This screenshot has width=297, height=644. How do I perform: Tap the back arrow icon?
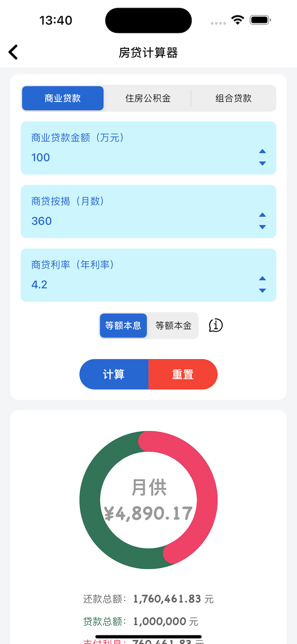pos(13,52)
